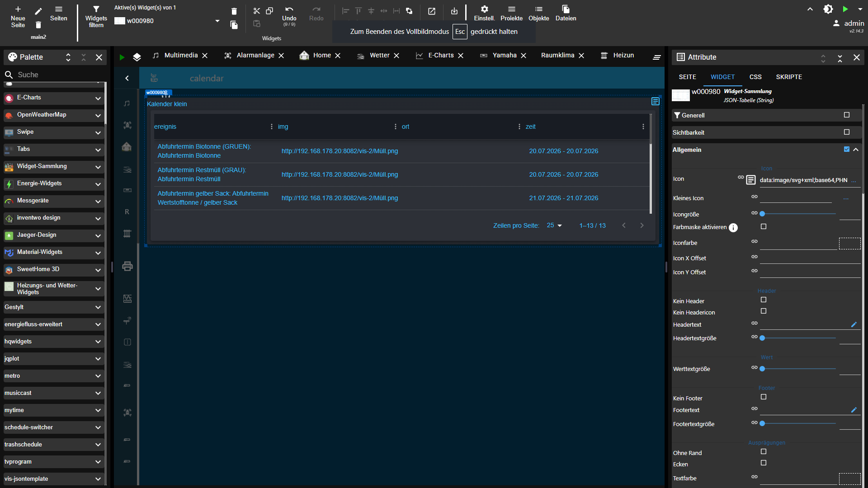Open the Seiten pages list
This screenshot has width=868, height=488.
click(59, 14)
